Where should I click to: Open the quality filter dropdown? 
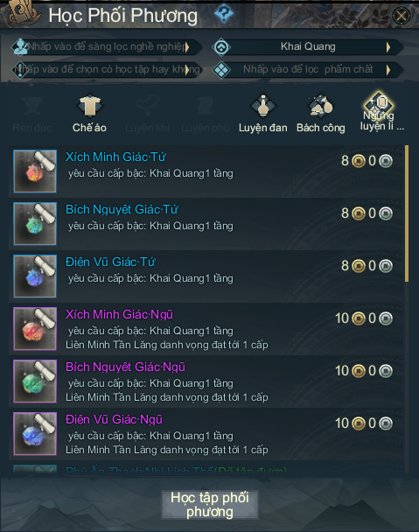pyautogui.click(x=308, y=69)
